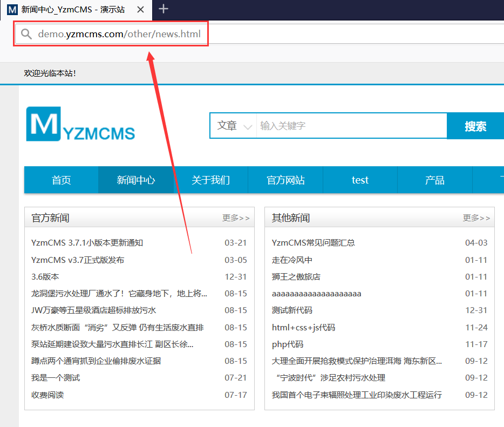The height and width of the screenshot is (427, 504).
Task: Open the 收费阅读 article
Action: 47,395
